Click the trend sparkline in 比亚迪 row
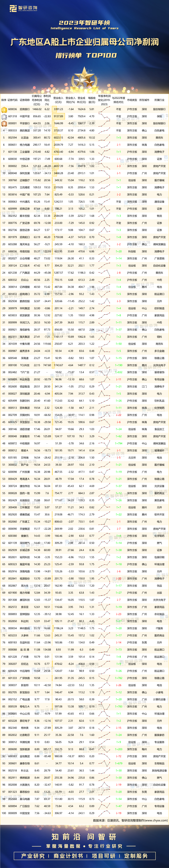169x868 pixels. [104, 138]
